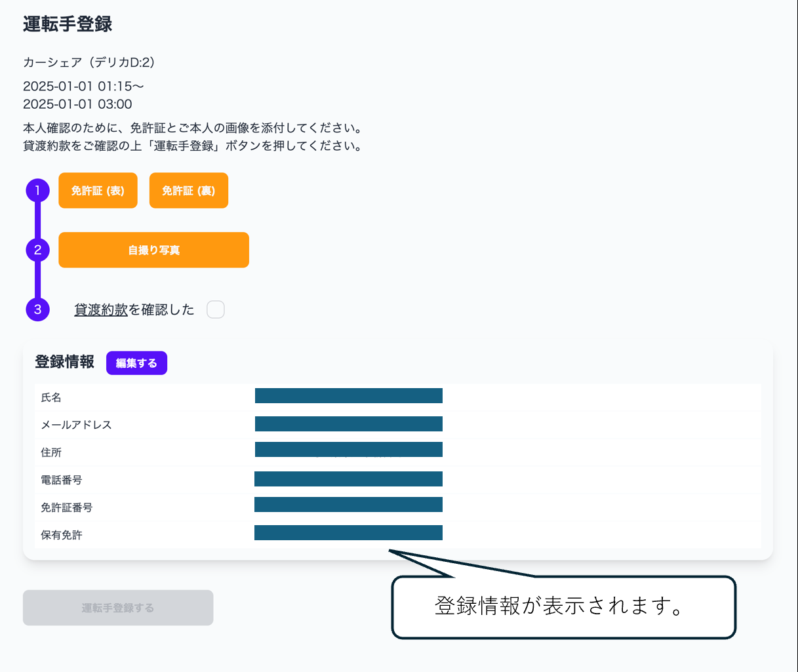Screen dimensions: 798x672
Task: Click the カーシェア（デリカD:2）vehicle text
Action: [89, 62]
